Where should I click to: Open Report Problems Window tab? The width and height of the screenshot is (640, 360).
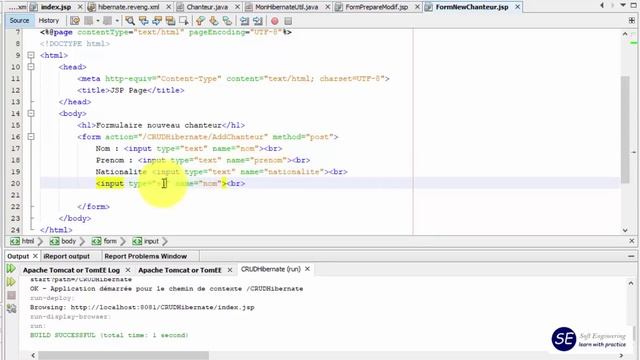tap(146, 256)
